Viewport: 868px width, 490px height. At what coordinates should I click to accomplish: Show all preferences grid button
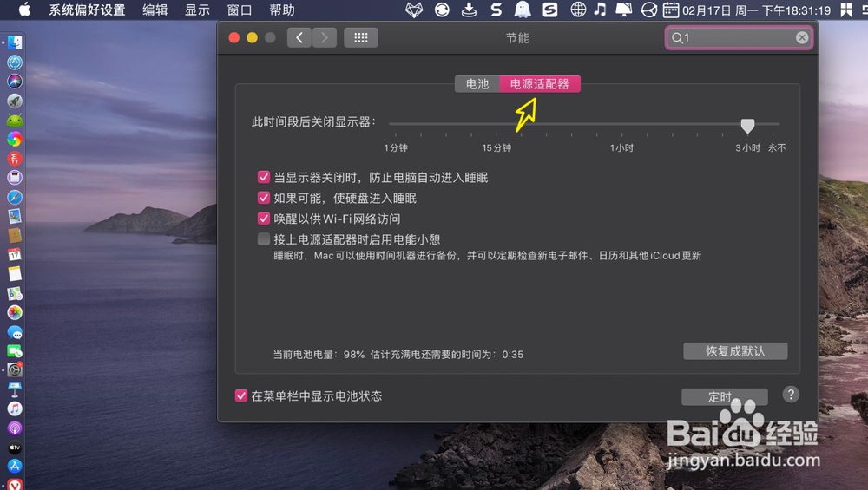(x=361, y=37)
